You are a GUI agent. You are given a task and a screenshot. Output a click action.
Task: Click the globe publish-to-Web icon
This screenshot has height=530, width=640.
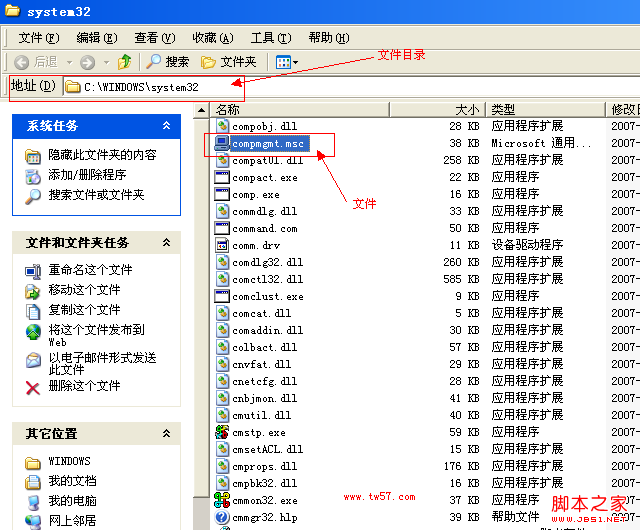point(33,332)
